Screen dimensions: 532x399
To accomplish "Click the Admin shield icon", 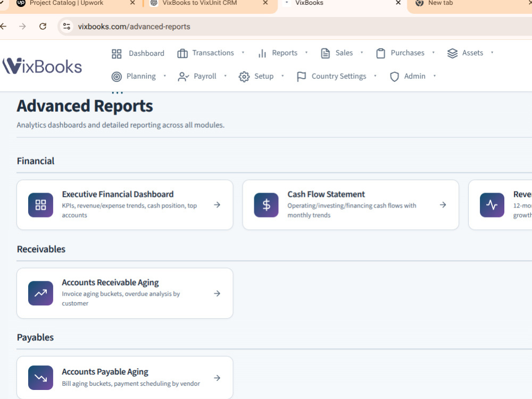I will (394, 77).
